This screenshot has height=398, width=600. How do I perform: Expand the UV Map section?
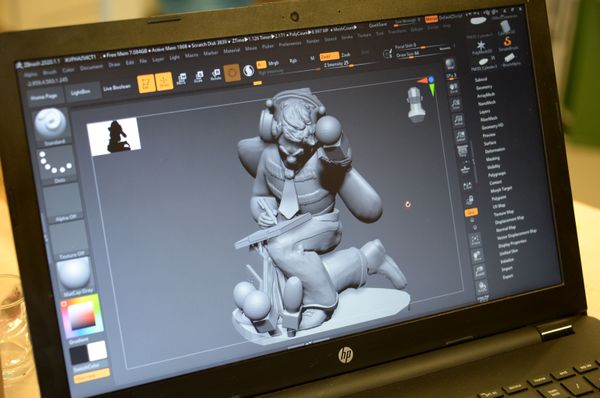(499, 206)
